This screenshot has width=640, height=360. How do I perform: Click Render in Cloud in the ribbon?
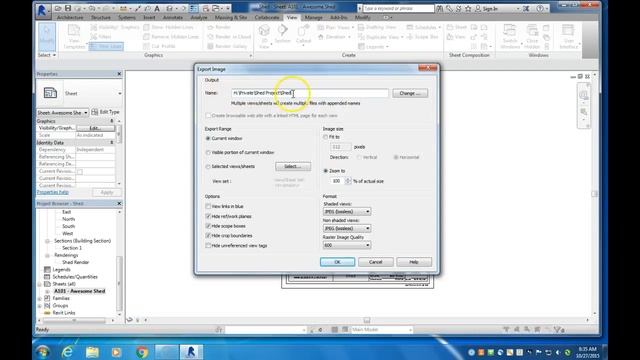tap(229, 37)
